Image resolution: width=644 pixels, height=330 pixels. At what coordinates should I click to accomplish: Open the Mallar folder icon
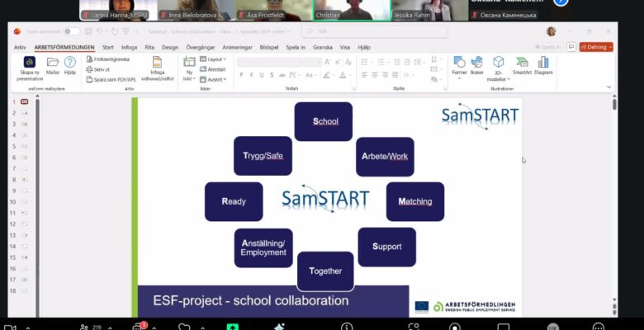point(53,62)
